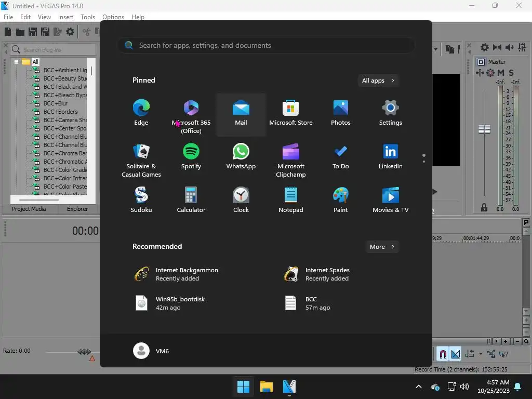
Task: Switch to the Project Media tab
Action: pyautogui.click(x=29, y=209)
